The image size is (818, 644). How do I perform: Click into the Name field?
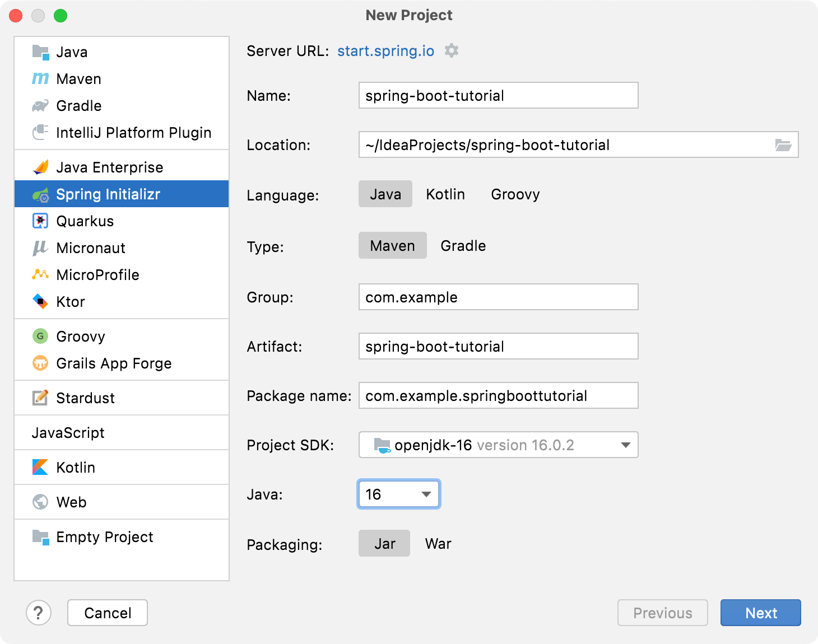coord(499,95)
